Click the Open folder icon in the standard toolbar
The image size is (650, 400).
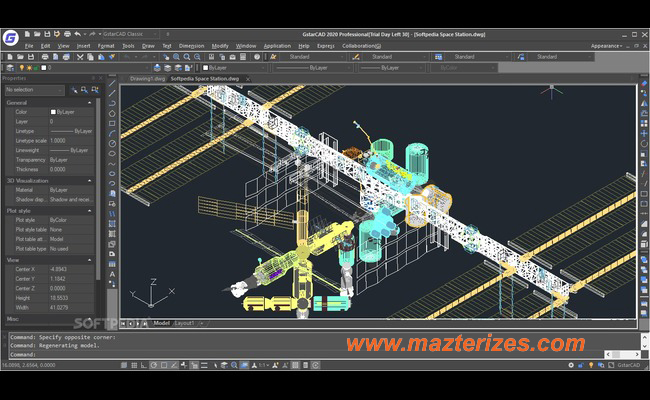[x=20, y=57]
